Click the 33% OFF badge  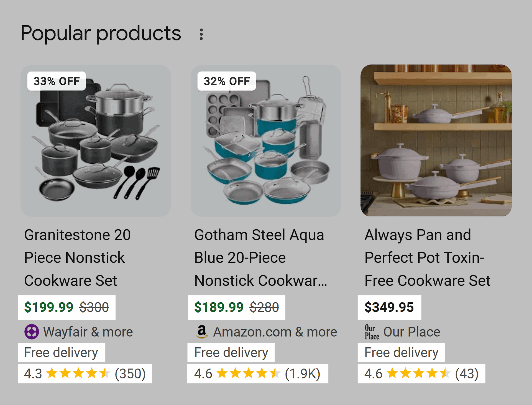tap(57, 81)
